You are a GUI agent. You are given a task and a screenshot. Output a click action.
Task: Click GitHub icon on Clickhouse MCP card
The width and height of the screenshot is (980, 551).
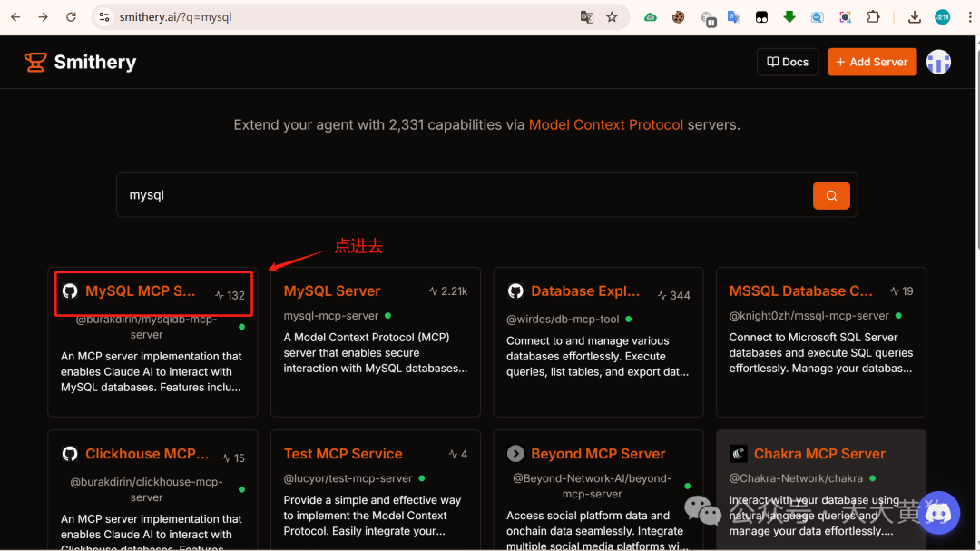[70, 454]
